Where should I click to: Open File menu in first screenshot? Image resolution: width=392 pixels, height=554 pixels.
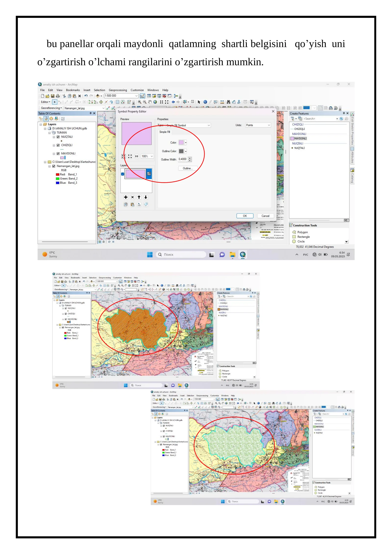pos(42,90)
